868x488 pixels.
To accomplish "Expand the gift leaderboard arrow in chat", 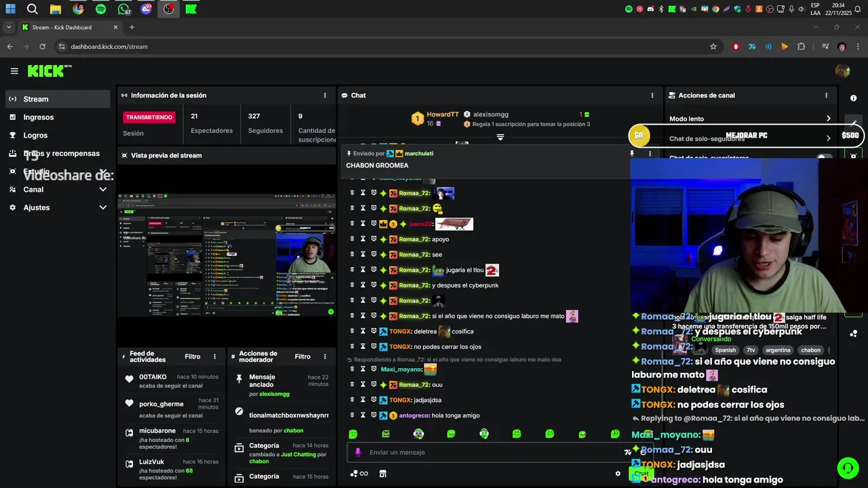I will pos(500,138).
